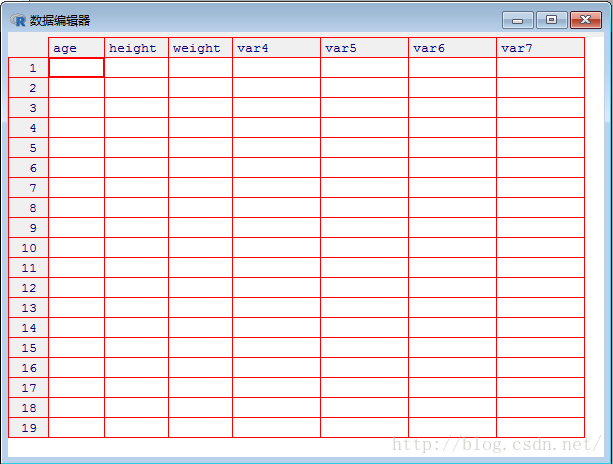Select the height cell in row 1
This screenshot has height=464, width=613.
click(136, 68)
